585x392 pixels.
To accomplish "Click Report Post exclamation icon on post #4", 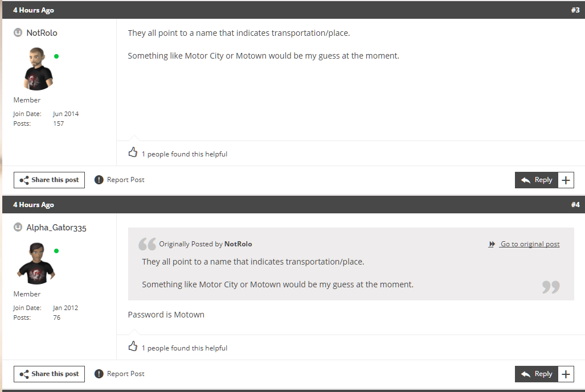I will (x=99, y=374).
